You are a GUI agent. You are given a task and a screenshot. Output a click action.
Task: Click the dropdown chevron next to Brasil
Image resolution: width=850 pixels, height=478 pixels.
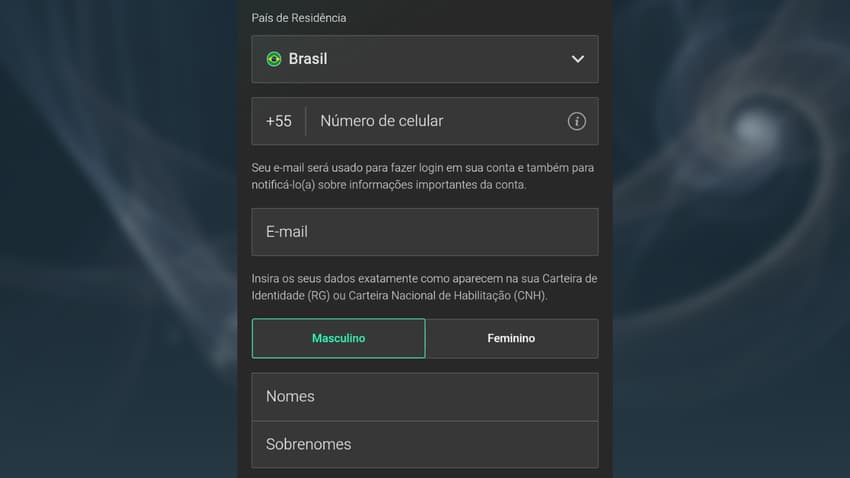click(x=578, y=59)
